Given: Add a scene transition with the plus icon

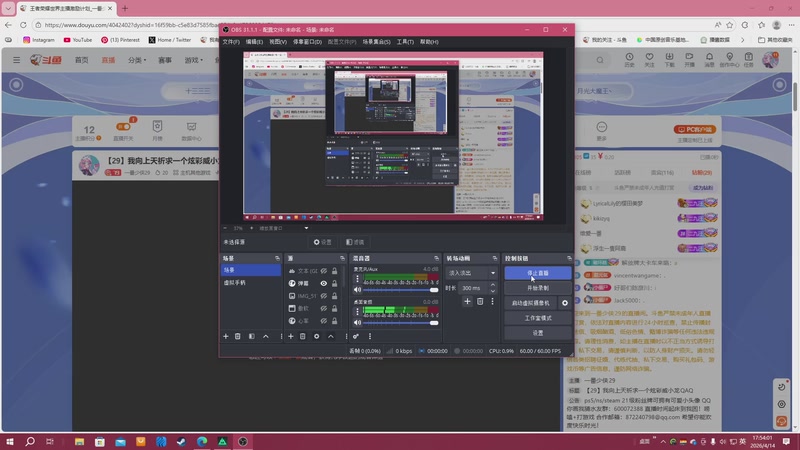Looking at the screenshot, I should click(x=467, y=302).
